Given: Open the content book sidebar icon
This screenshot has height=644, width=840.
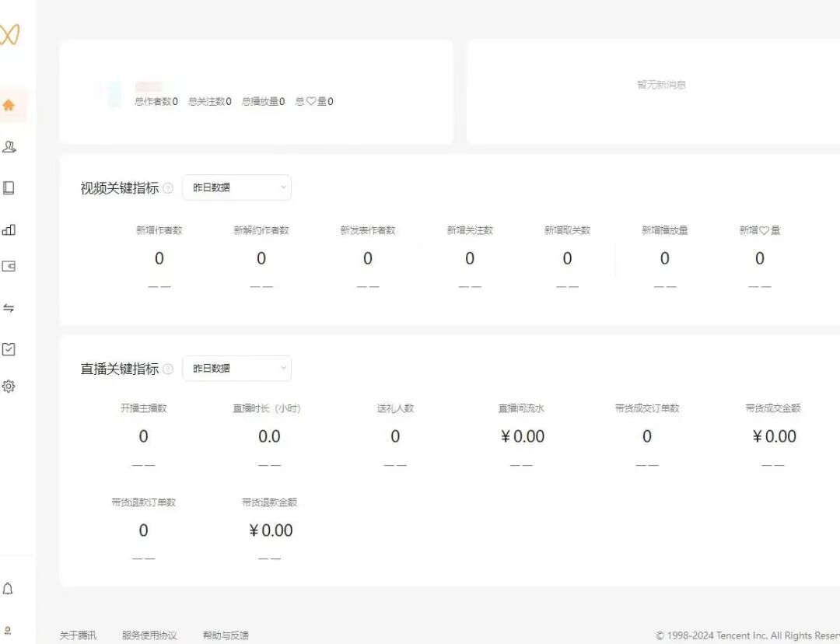Looking at the screenshot, I should pyautogui.click(x=9, y=187).
